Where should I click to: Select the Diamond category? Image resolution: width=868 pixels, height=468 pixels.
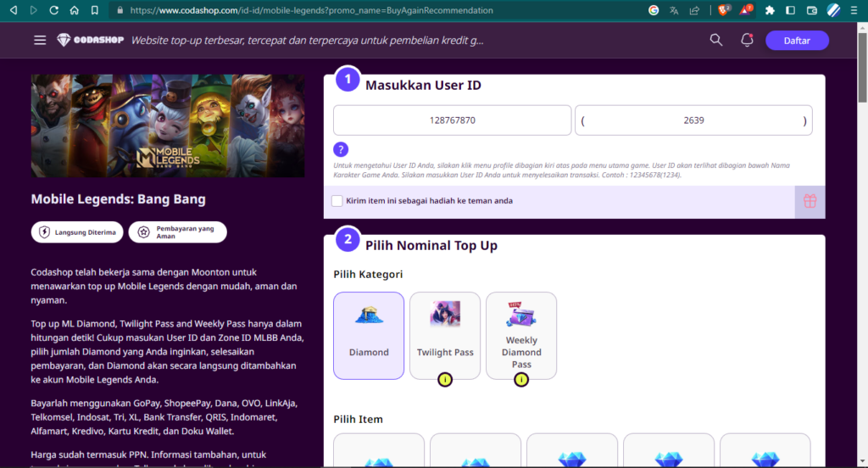[369, 336]
